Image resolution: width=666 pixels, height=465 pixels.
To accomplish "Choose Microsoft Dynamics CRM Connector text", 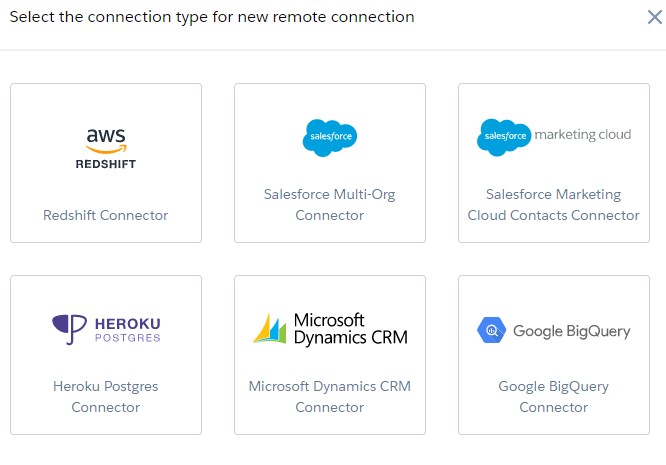I will tap(330, 396).
